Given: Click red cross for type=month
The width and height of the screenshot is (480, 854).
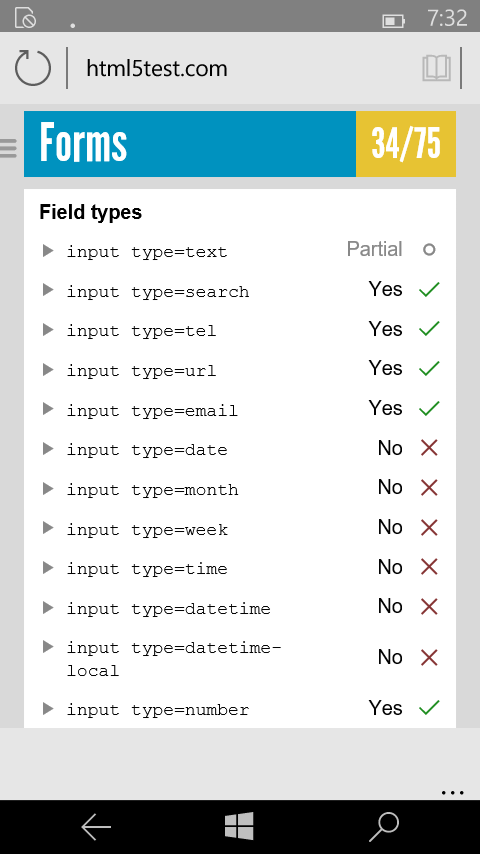Looking at the screenshot, I should 429,488.
